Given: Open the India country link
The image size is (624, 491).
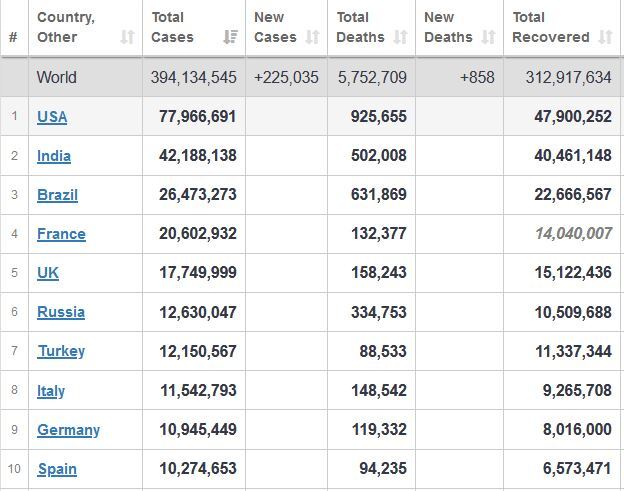Looking at the screenshot, I should tap(54, 156).
